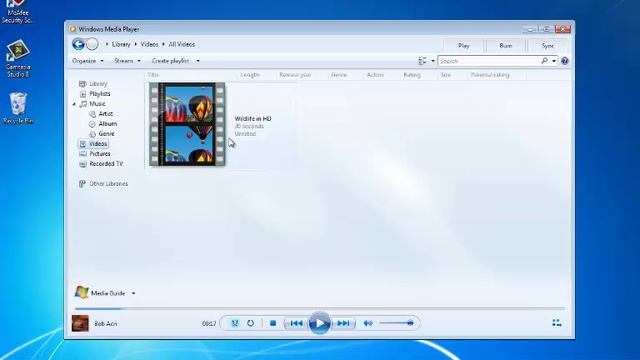Expand the View options dropdown arrow
Viewport: 640px width, 360px height.
point(433,61)
